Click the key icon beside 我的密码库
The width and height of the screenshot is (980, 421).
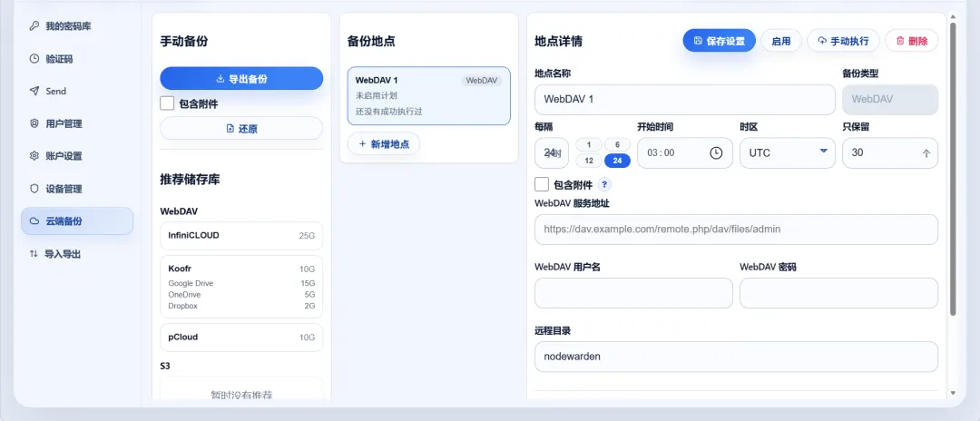(34, 26)
